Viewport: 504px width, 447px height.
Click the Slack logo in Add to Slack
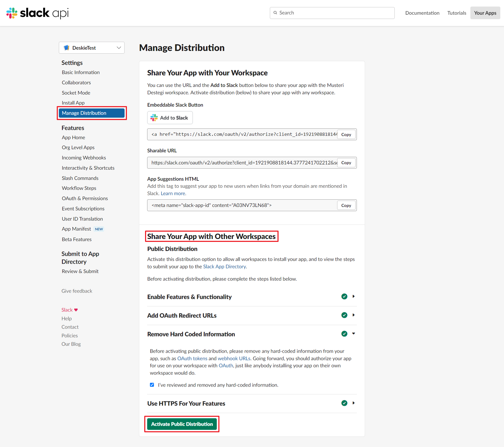(154, 118)
